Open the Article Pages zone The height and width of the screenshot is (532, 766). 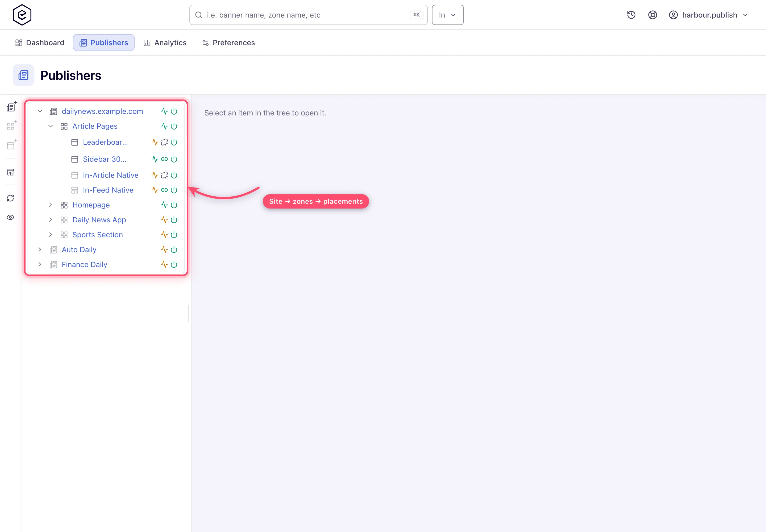(x=95, y=126)
